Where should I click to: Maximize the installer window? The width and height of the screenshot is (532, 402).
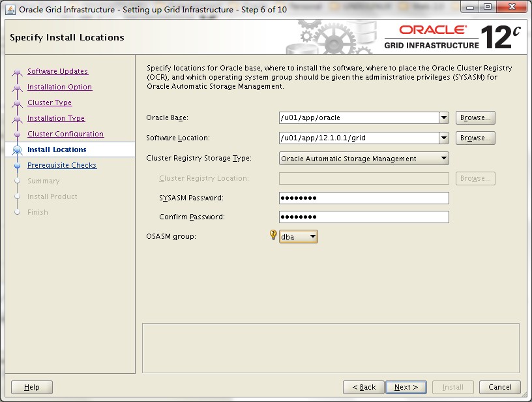tap(488, 7)
